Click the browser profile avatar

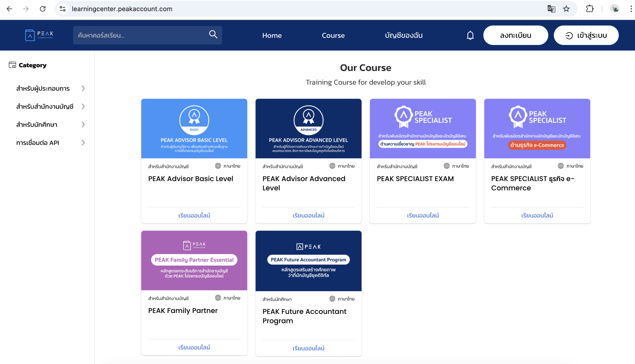615,9
